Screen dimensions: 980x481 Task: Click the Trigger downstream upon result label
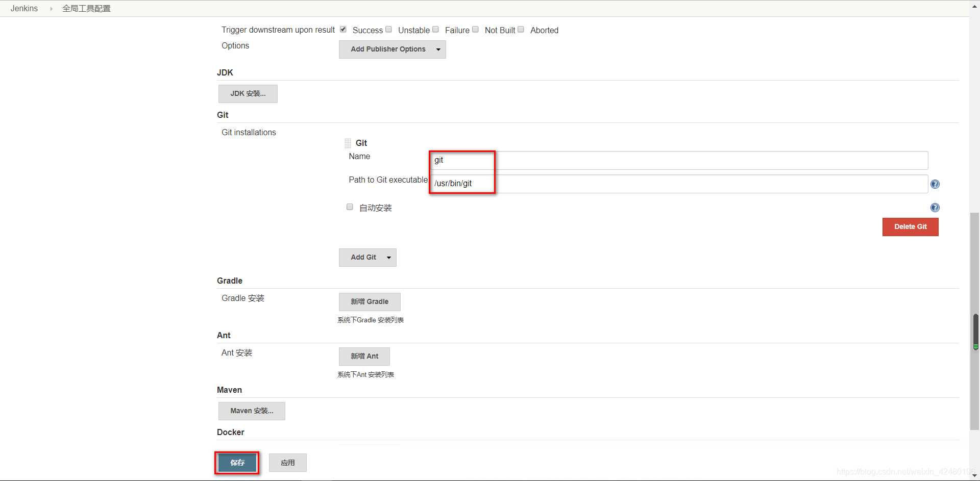278,30
